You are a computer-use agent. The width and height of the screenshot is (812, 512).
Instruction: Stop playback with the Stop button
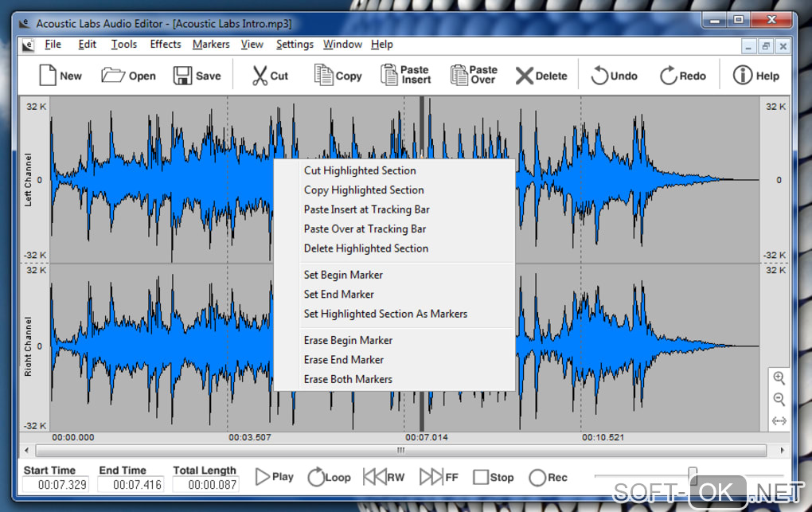493,477
